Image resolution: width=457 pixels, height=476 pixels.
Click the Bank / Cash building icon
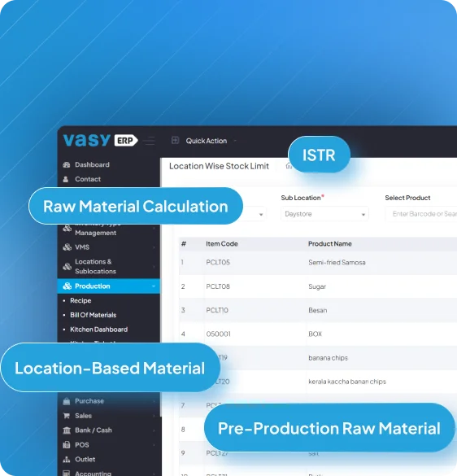(67, 430)
